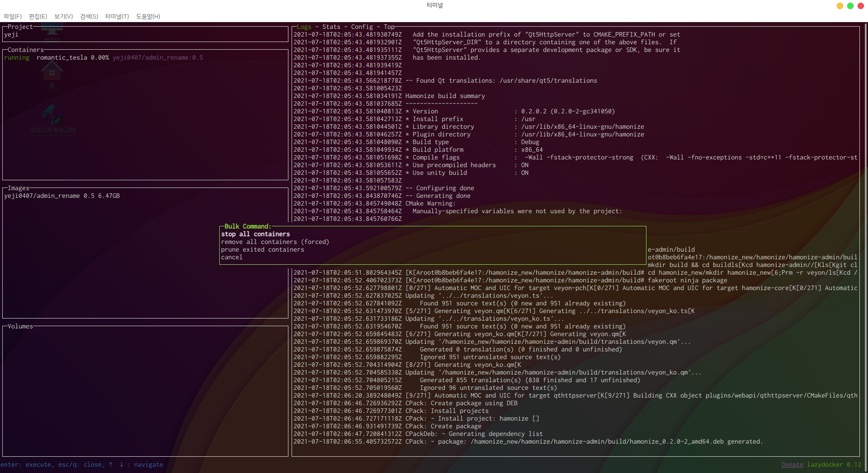The width and height of the screenshot is (868, 473).
Task: Click the yellow minimize window button
Action: pyautogui.click(x=840, y=6)
